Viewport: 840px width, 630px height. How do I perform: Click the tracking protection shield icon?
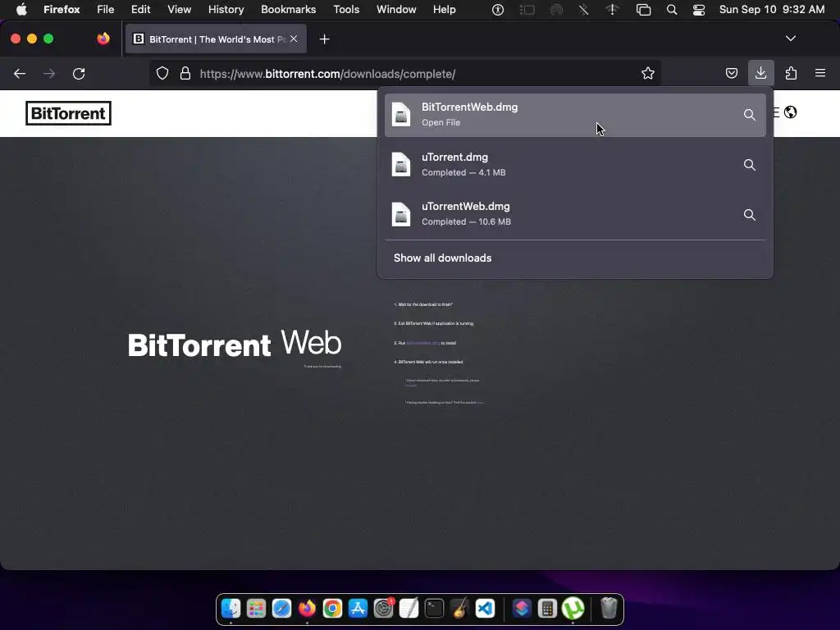tap(162, 73)
